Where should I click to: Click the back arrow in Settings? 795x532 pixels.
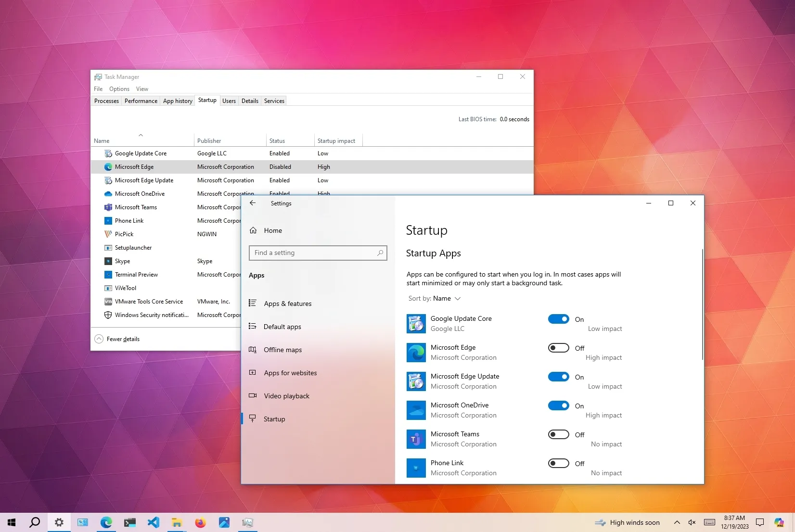click(x=253, y=203)
